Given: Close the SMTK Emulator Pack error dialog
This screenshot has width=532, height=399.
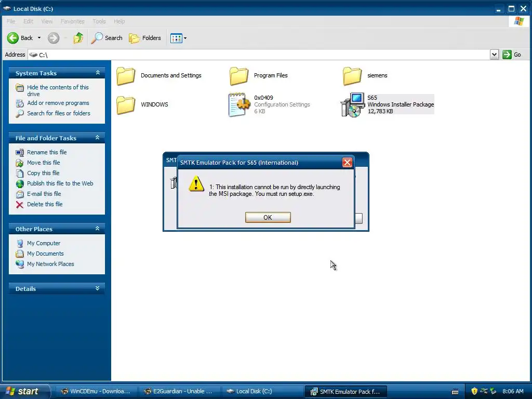Looking at the screenshot, I should pos(347,163).
